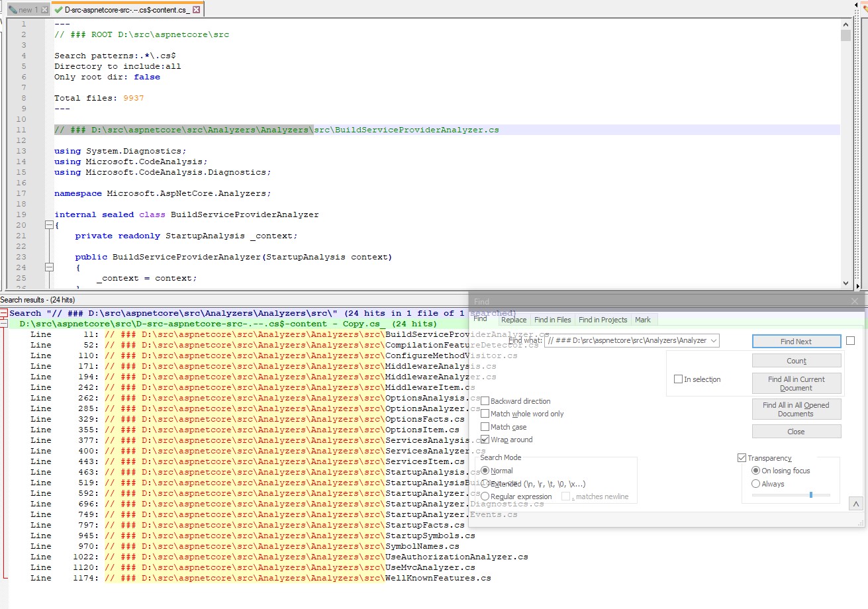Switch to the Find in Files tab
The width and height of the screenshot is (868, 609).
[552, 320]
